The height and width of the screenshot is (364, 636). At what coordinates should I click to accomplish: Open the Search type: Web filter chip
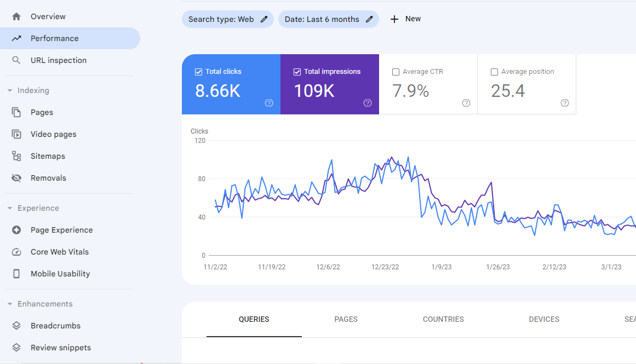pos(227,19)
